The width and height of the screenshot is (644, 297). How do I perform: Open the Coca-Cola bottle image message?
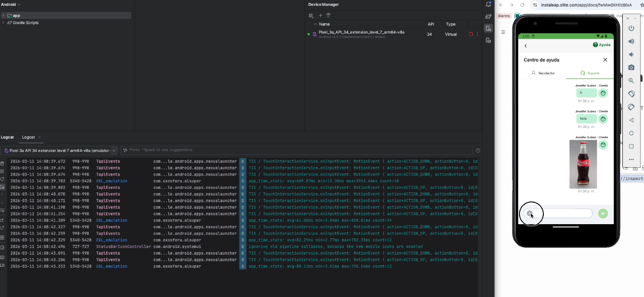click(x=583, y=164)
